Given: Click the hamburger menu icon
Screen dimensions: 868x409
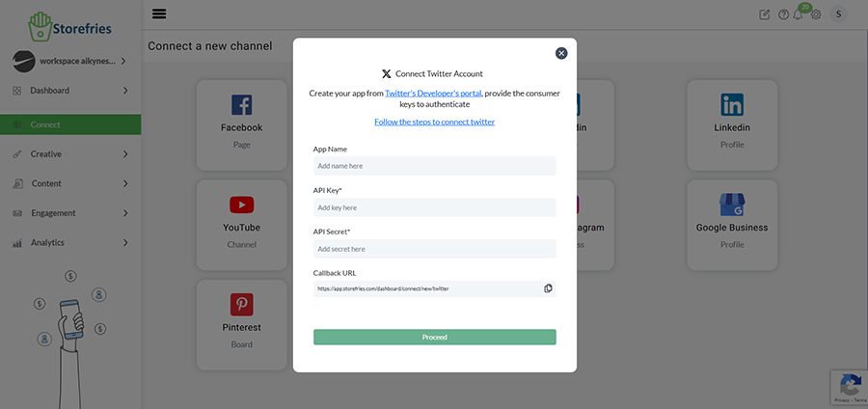Looking at the screenshot, I should (159, 14).
